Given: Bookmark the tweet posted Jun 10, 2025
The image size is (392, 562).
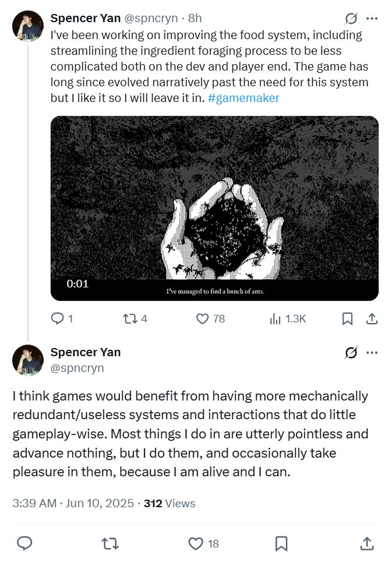Looking at the screenshot, I should click(281, 543).
